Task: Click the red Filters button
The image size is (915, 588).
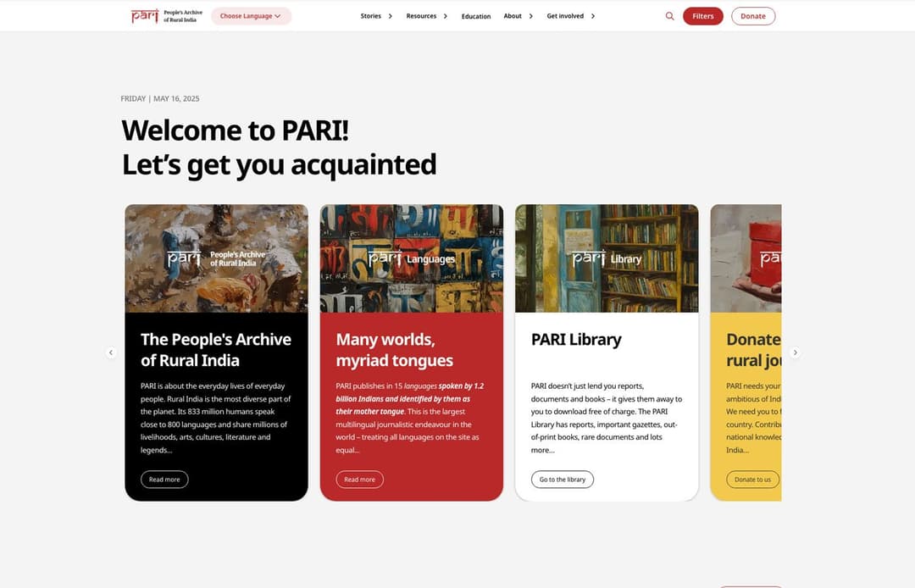Action: tap(702, 16)
